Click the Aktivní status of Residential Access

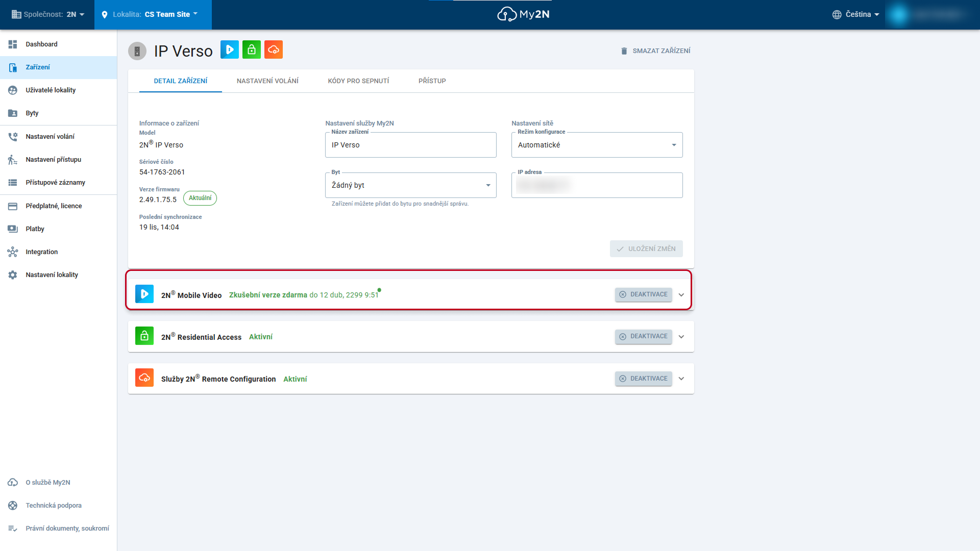261,337
